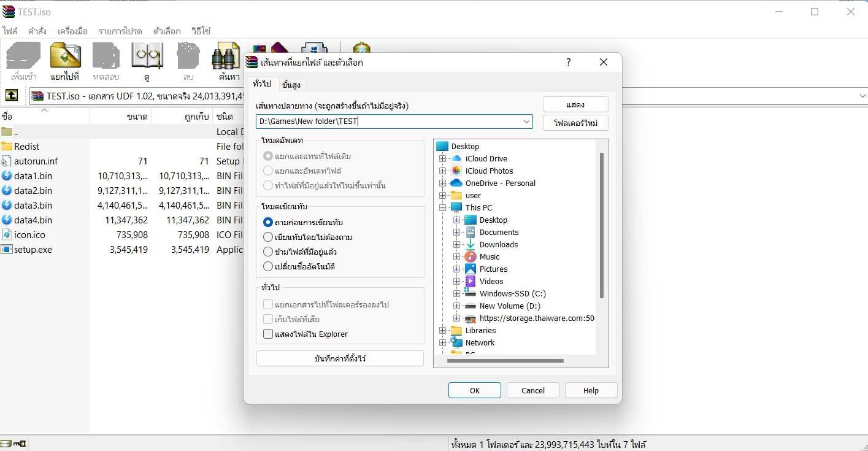Collapse the This PC tree node
868x451 pixels.
[x=442, y=207]
